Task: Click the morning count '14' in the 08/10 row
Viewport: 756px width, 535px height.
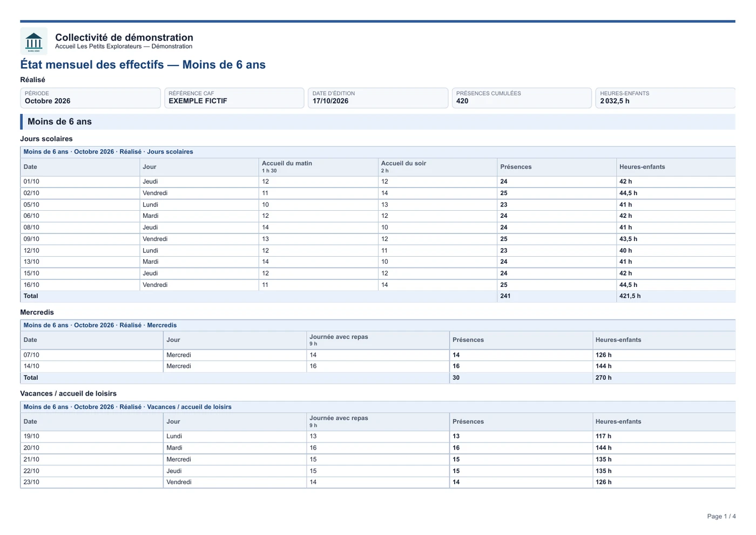Action: 319,228
